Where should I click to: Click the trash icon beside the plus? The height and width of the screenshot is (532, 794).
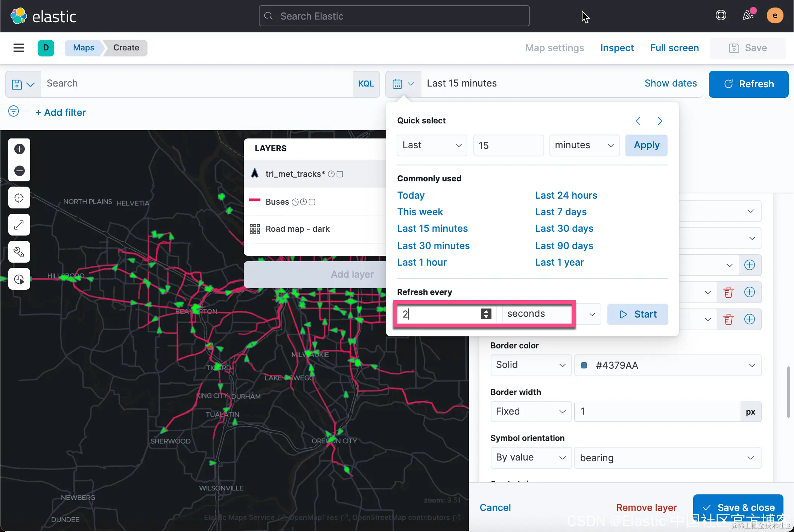(x=729, y=292)
